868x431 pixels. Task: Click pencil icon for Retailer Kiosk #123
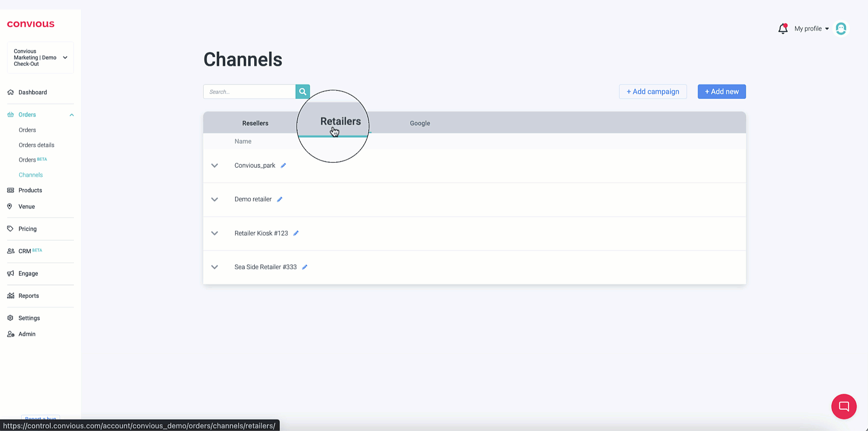(x=296, y=233)
